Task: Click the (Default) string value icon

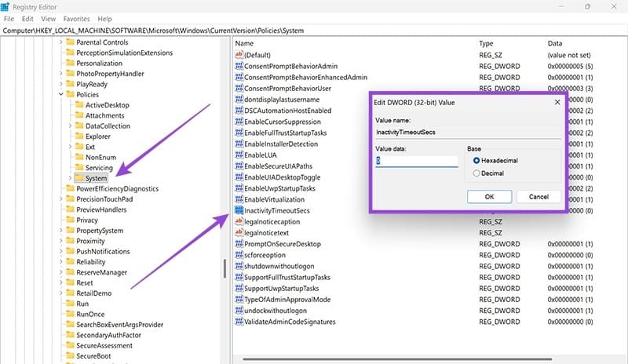Action: pos(239,55)
